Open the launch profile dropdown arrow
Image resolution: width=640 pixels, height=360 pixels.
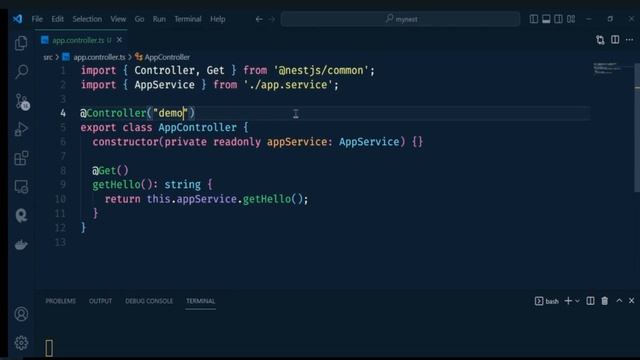pos(577,301)
